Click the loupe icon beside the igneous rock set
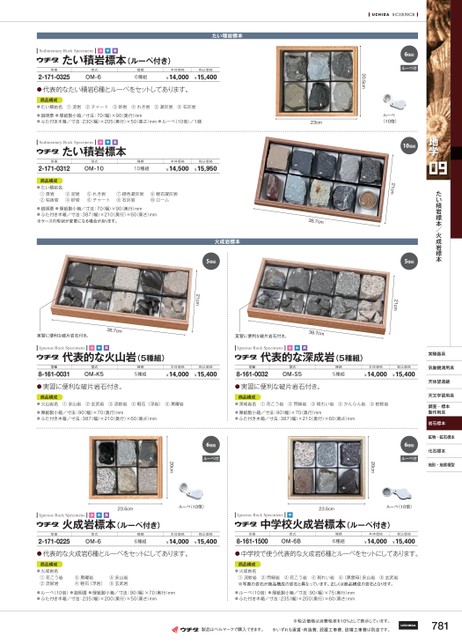Image resolution: width=462 pixels, height=644 pixels. pyautogui.click(x=191, y=492)
